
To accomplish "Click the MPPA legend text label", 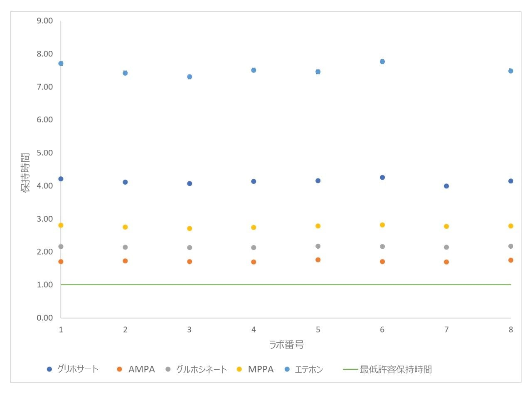I will [x=262, y=369].
